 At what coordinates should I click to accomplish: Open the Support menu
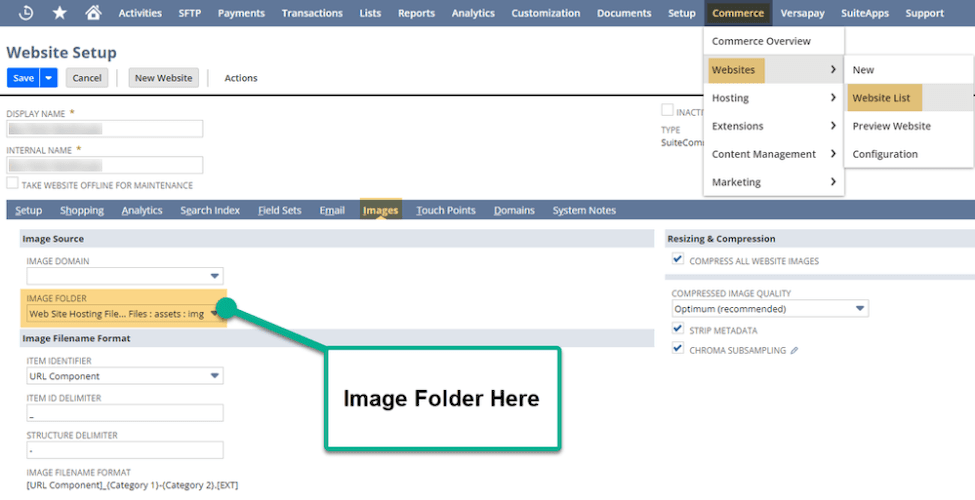[x=925, y=13]
